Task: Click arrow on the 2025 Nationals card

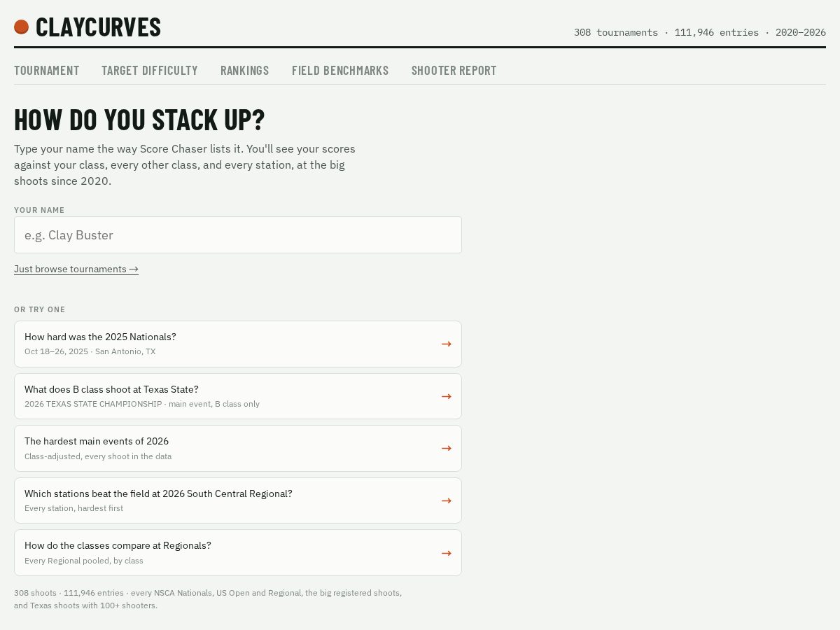Action: coord(447,344)
